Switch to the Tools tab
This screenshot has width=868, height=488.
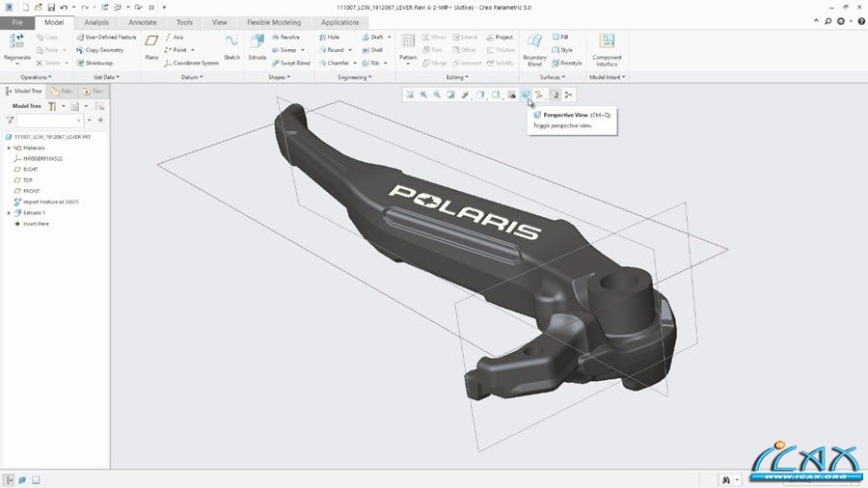pyautogui.click(x=184, y=23)
